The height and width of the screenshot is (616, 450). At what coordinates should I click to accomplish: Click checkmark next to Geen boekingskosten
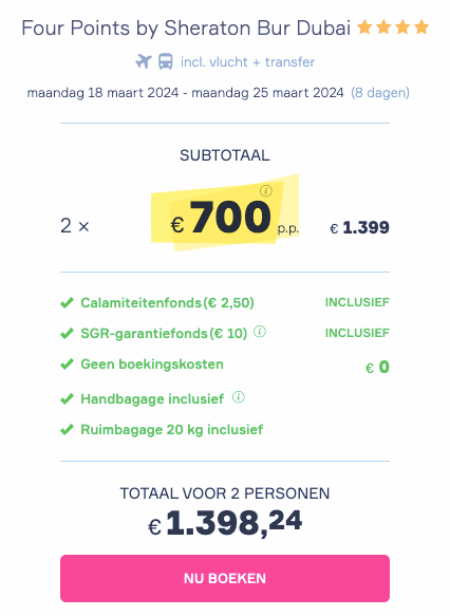(x=67, y=364)
